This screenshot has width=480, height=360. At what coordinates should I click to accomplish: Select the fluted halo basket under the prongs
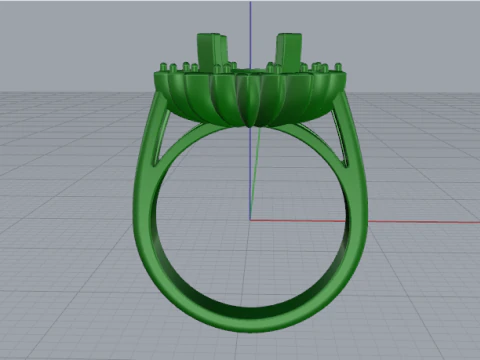250,98
